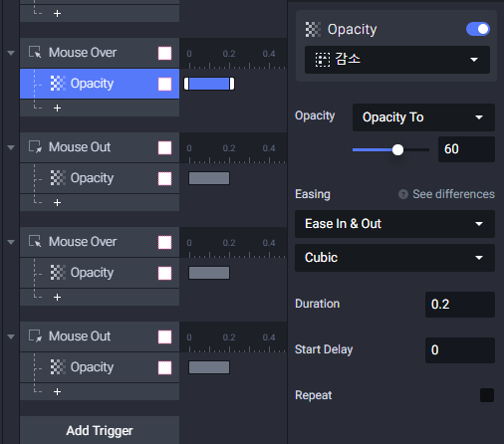Click the gray timeline bar under the first Mouse Out

click(x=209, y=178)
